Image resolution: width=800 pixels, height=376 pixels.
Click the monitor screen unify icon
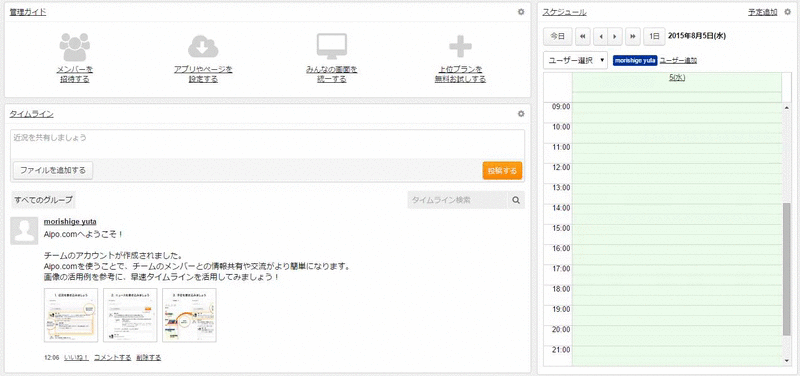(x=332, y=46)
